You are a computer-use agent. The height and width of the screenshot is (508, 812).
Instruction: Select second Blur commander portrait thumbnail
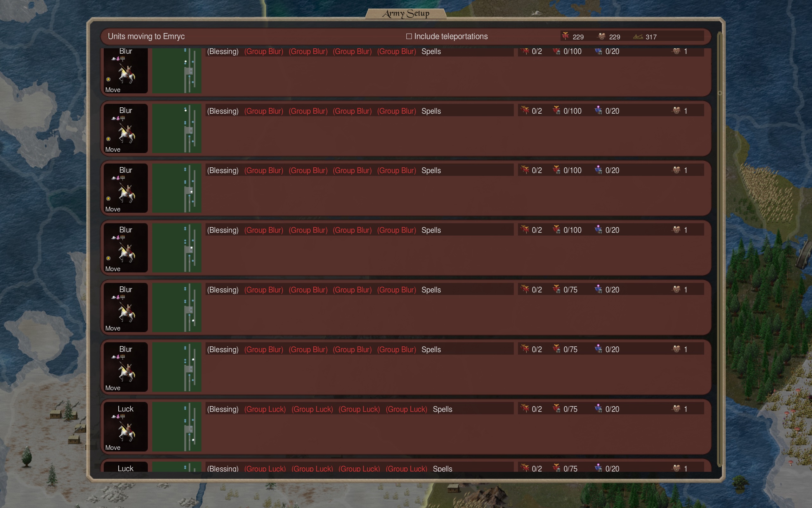[x=126, y=128]
